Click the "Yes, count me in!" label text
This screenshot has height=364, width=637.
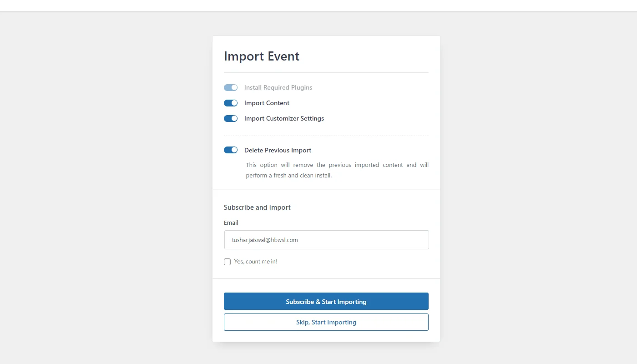pyautogui.click(x=255, y=262)
